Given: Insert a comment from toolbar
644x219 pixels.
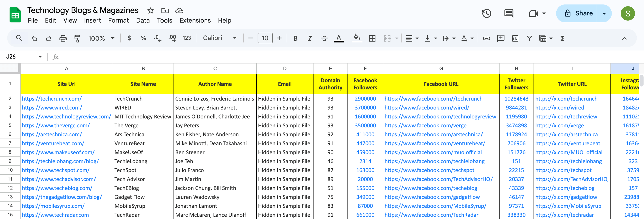Looking at the screenshot, I should coord(501,38).
